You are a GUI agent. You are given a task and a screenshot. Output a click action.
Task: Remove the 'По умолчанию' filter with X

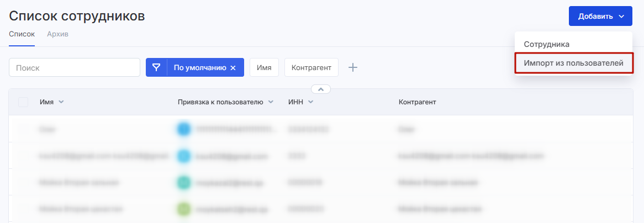(x=233, y=68)
